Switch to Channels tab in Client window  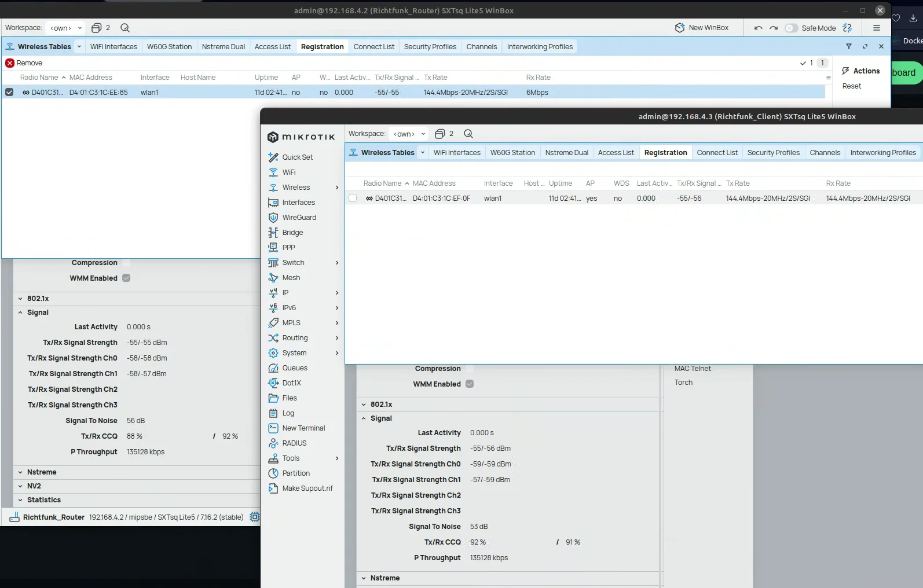point(825,152)
